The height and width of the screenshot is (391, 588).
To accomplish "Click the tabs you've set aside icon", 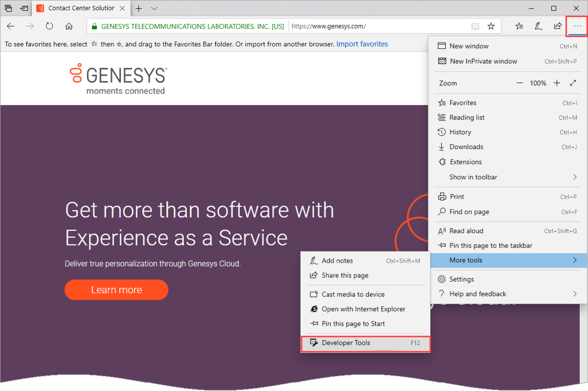I will point(8,8).
